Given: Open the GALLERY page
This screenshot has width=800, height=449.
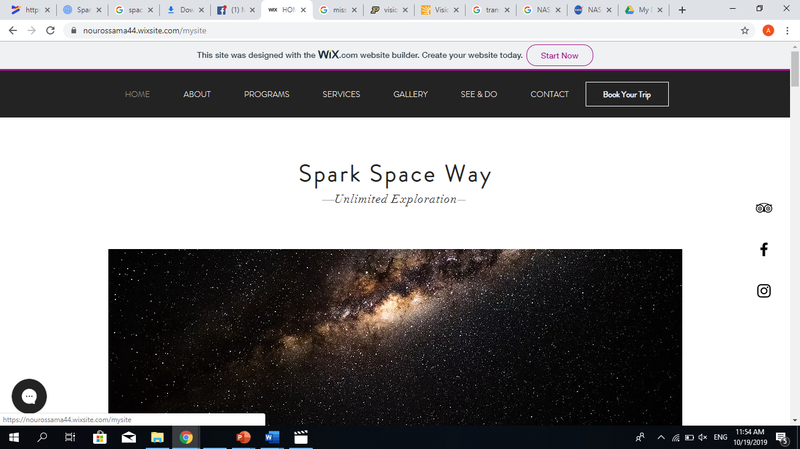Looking at the screenshot, I should 410,94.
